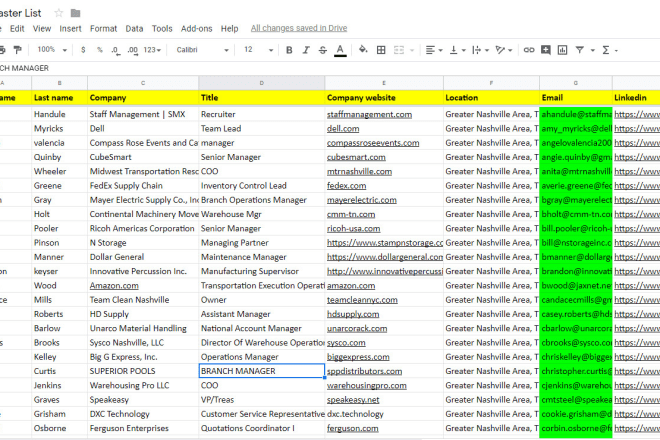Open the Help menu
Image resolution: width=660 pixels, height=440 pixels.
(229, 29)
